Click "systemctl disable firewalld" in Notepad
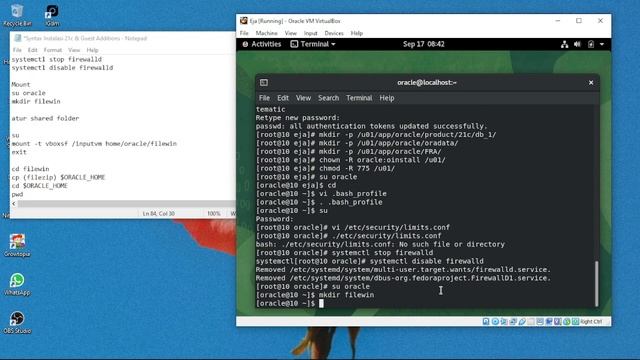Viewport: 640px width, 360px height. coord(62,68)
